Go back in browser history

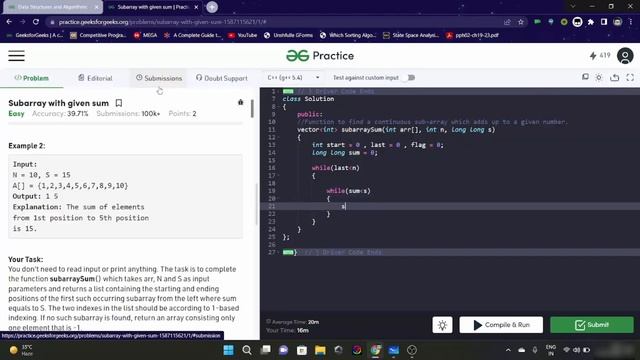[x=9, y=22]
